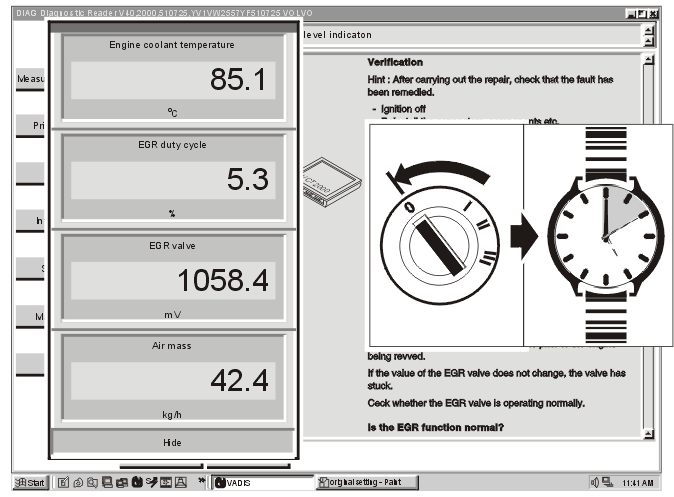This screenshot has width=674, height=497.
Task: Click the EGR valve reading panel
Action: click(173, 277)
